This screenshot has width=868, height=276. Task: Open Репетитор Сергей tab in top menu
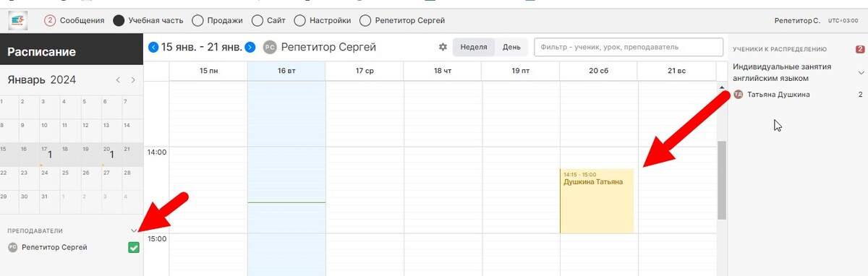(x=402, y=20)
